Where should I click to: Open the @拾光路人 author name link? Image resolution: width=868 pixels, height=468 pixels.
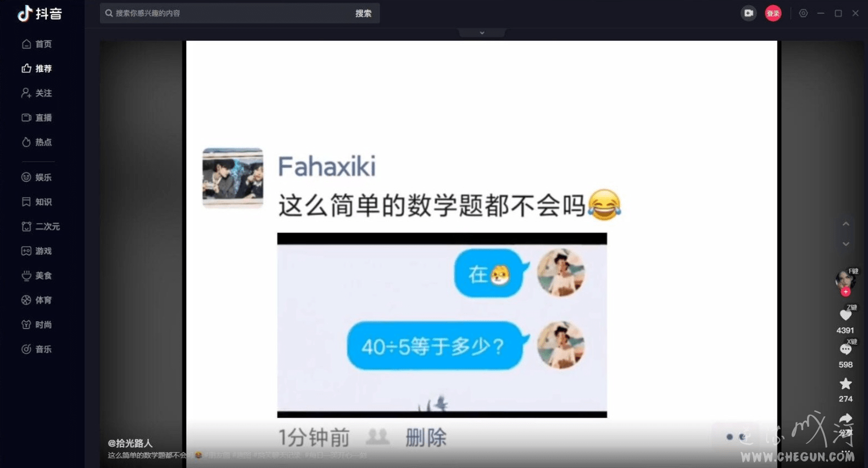pyautogui.click(x=130, y=443)
